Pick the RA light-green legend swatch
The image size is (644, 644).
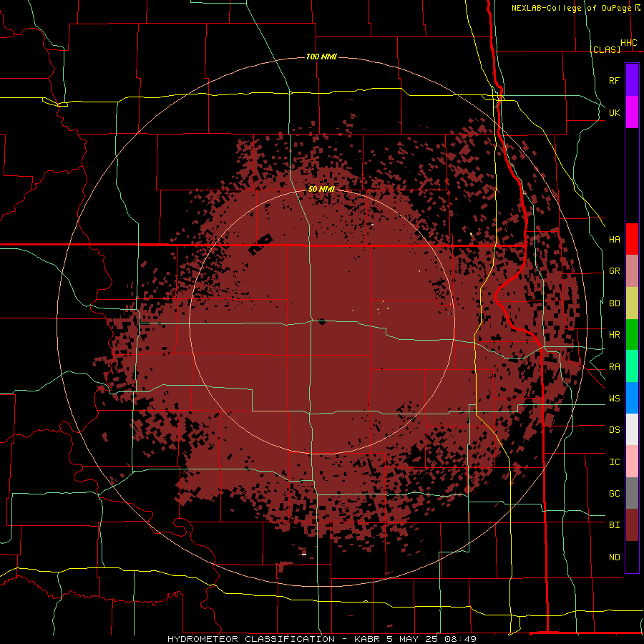click(x=632, y=366)
